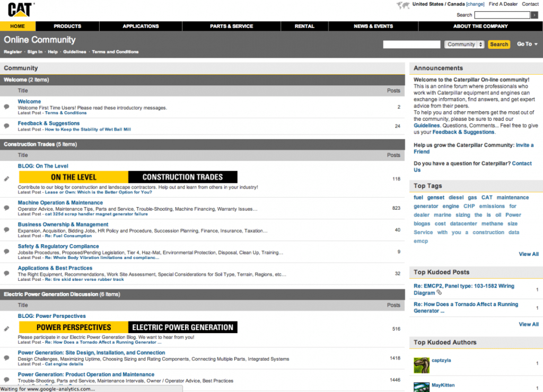This screenshot has height=392, width=543.
Task: Open the Welcome forum
Action: 30,101
